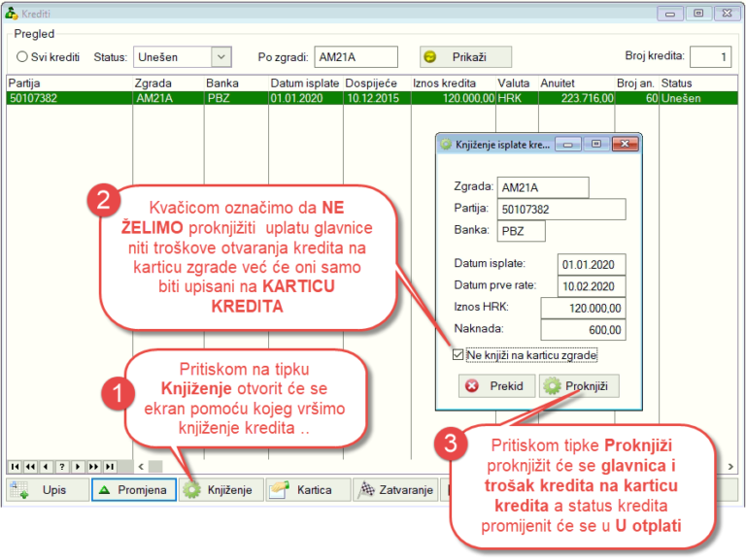Click the Dospijeće column header
Image resolution: width=746 pixels, height=560 pixels.
tap(377, 83)
